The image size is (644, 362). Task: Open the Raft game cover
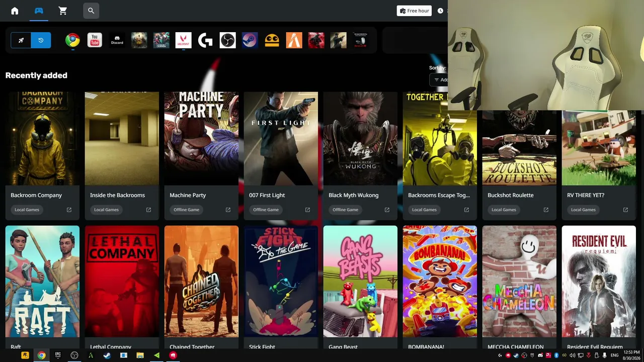(42, 282)
